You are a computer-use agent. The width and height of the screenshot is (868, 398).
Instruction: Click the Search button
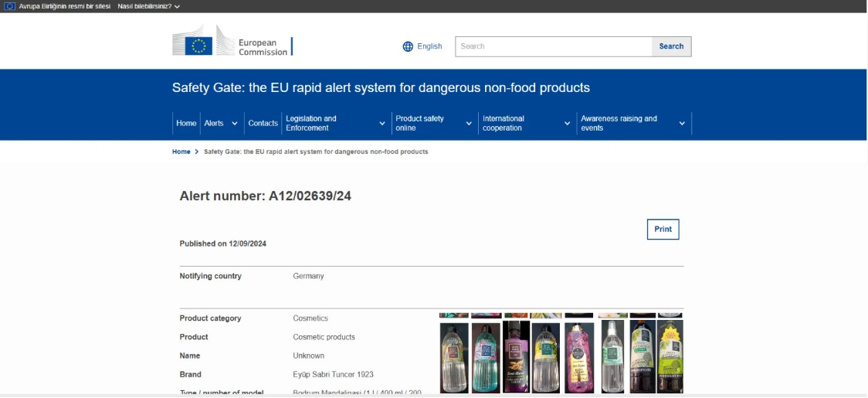click(672, 46)
